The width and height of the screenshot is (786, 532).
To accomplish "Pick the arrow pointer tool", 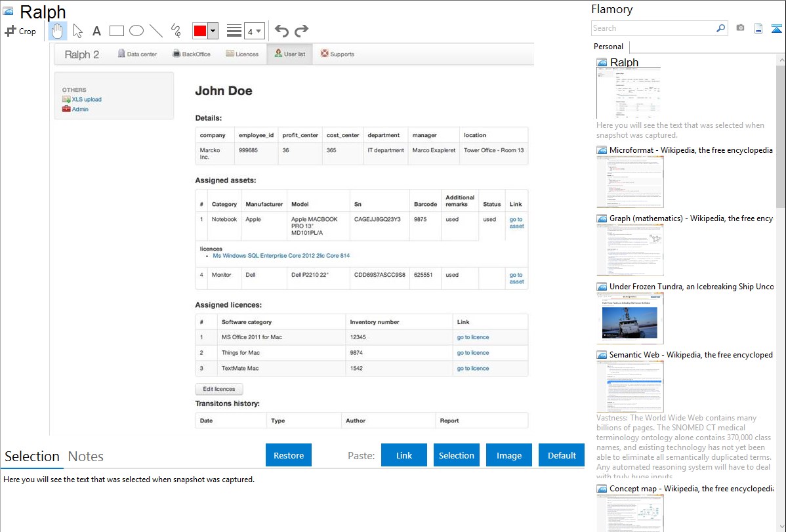I will [77, 31].
